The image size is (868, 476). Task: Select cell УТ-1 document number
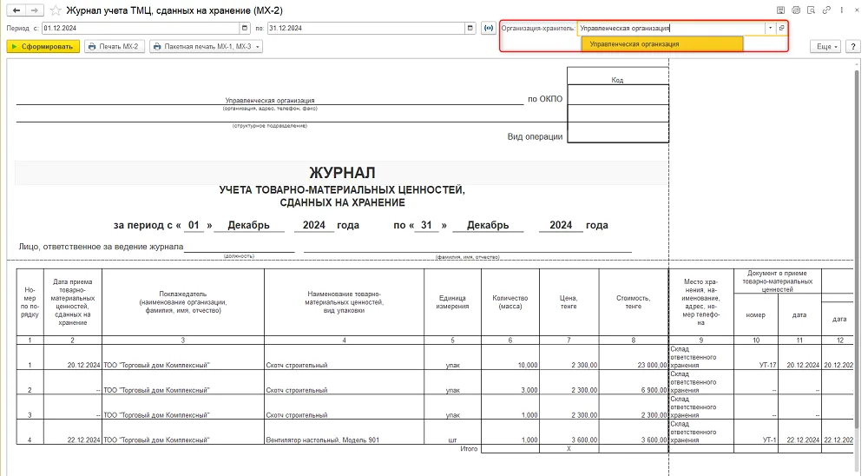tap(756, 433)
